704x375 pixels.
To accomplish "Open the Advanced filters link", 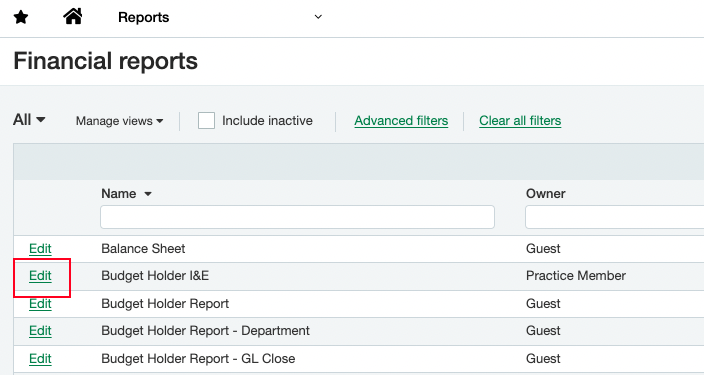I will tap(401, 121).
